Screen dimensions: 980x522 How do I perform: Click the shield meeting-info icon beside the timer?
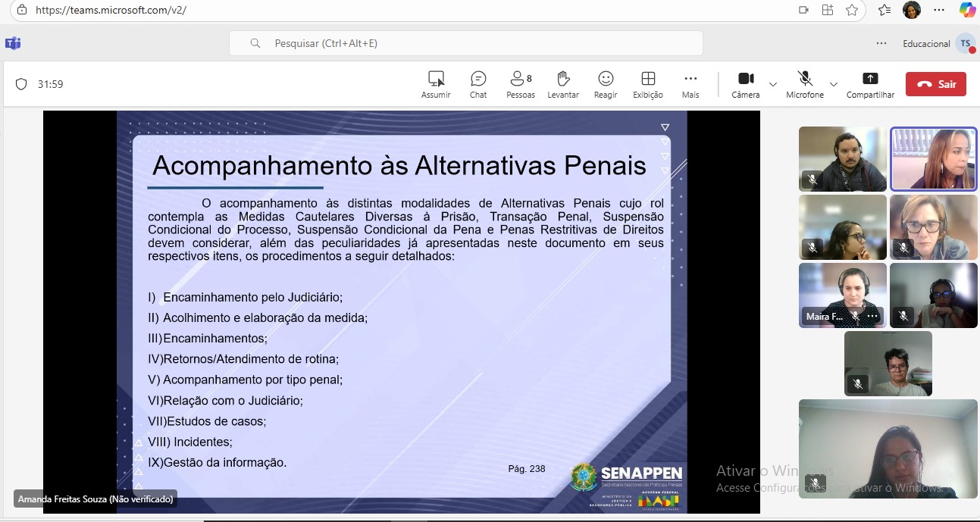(x=21, y=84)
